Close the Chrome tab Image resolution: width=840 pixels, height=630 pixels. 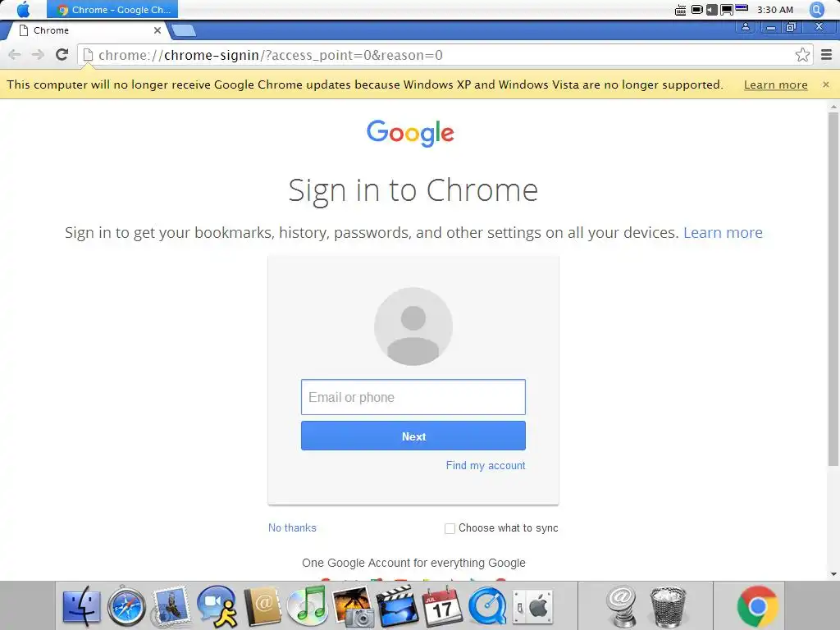click(x=157, y=30)
